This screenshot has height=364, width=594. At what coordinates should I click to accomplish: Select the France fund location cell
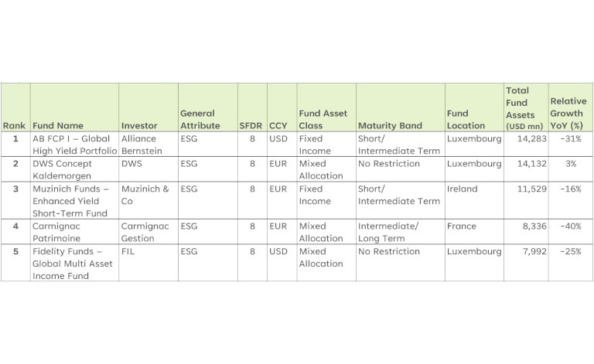click(x=461, y=226)
